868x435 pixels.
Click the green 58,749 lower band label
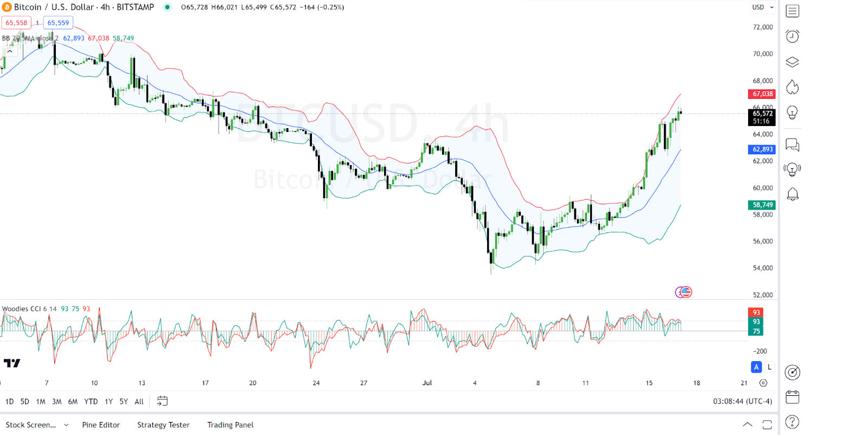tap(762, 205)
